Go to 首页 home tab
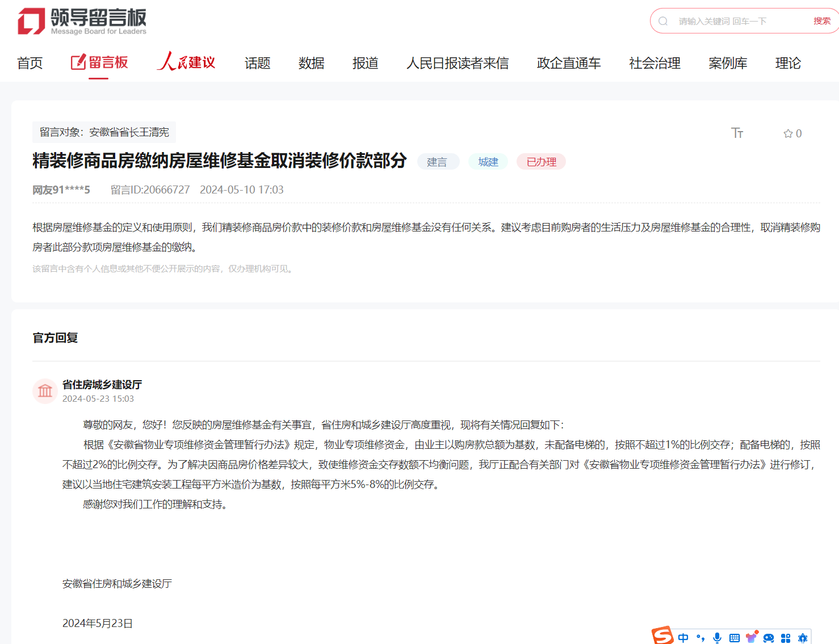Viewport: 839px width, 644px height. [30, 63]
